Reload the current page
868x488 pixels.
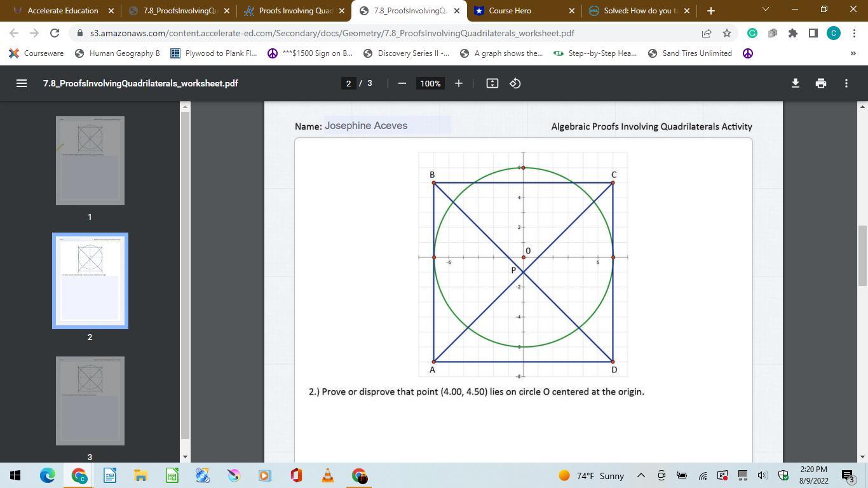pos(55,33)
